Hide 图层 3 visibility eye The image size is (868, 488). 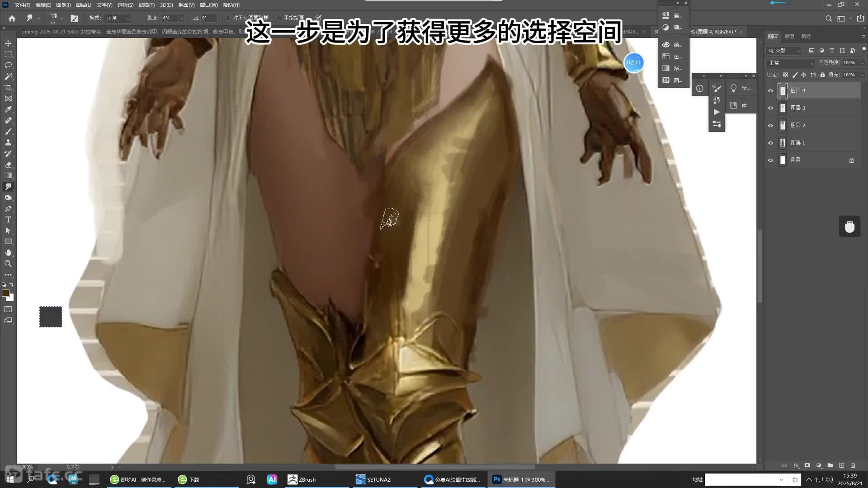point(771,108)
